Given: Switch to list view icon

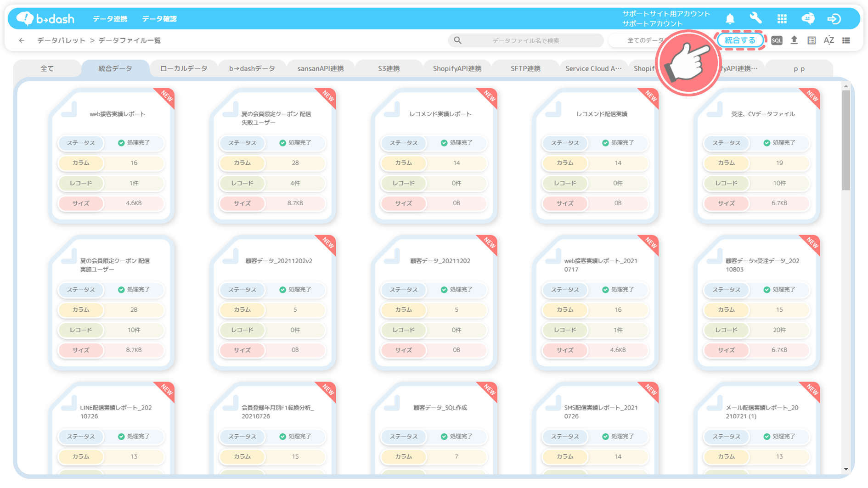Looking at the screenshot, I should point(846,40).
